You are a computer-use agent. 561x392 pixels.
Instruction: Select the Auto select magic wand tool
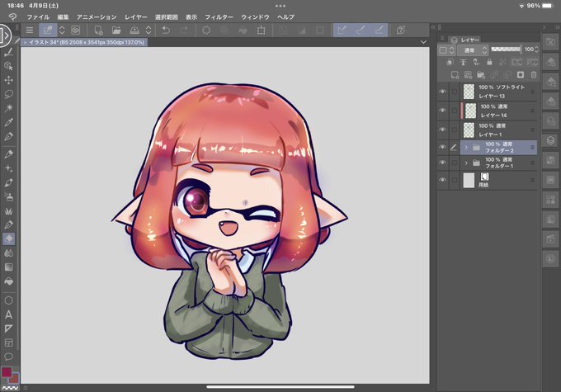(x=8, y=108)
